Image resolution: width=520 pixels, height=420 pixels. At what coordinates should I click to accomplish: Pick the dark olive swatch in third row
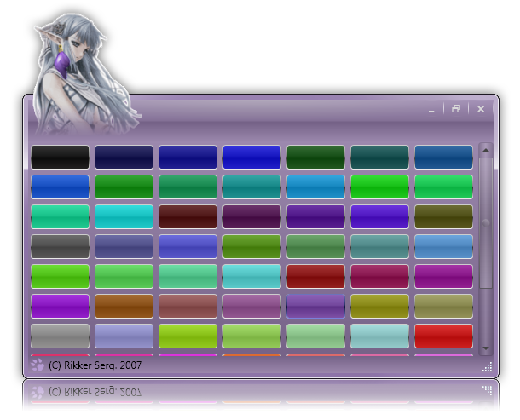pos(443,216)
